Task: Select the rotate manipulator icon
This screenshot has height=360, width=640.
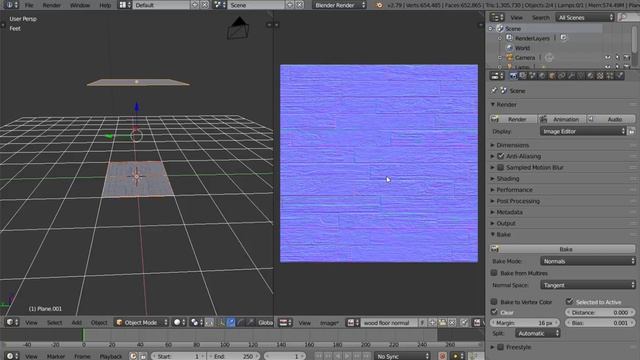Action: (x=240, y=322)
